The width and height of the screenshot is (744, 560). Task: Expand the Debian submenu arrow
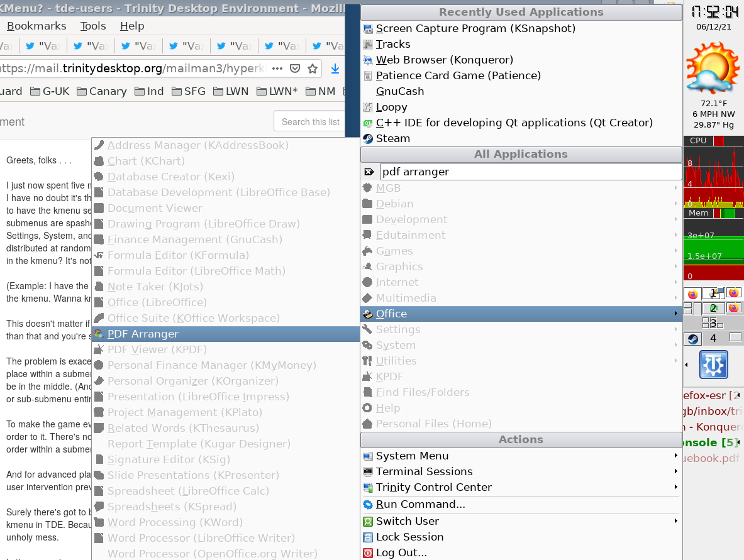point(675,204)
